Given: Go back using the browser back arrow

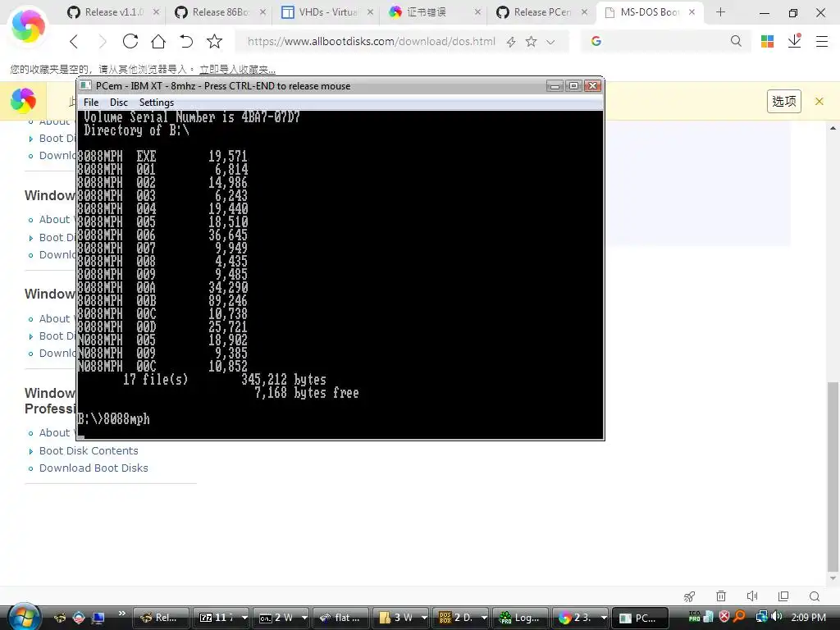Looking at the screenshot, I should [x=74, y=41].
